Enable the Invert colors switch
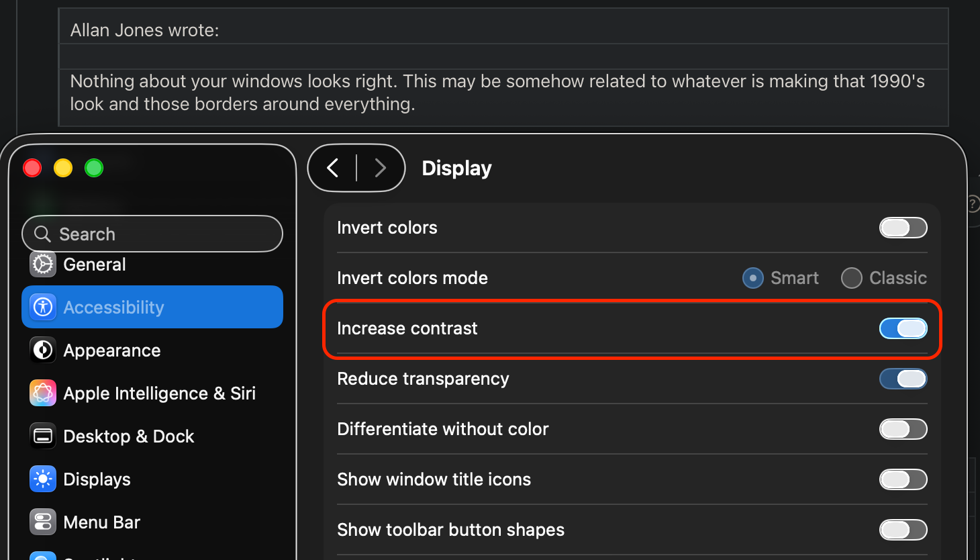The height and width of the screenshot is (560, 980). click(x=903, y=228)
